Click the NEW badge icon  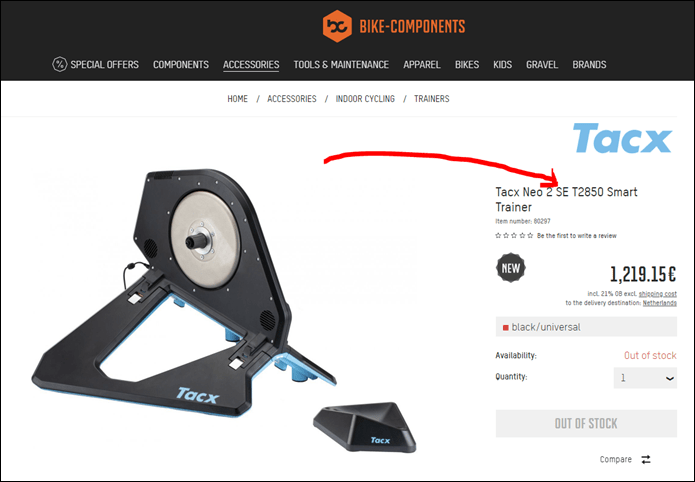(x=511, y=268)
